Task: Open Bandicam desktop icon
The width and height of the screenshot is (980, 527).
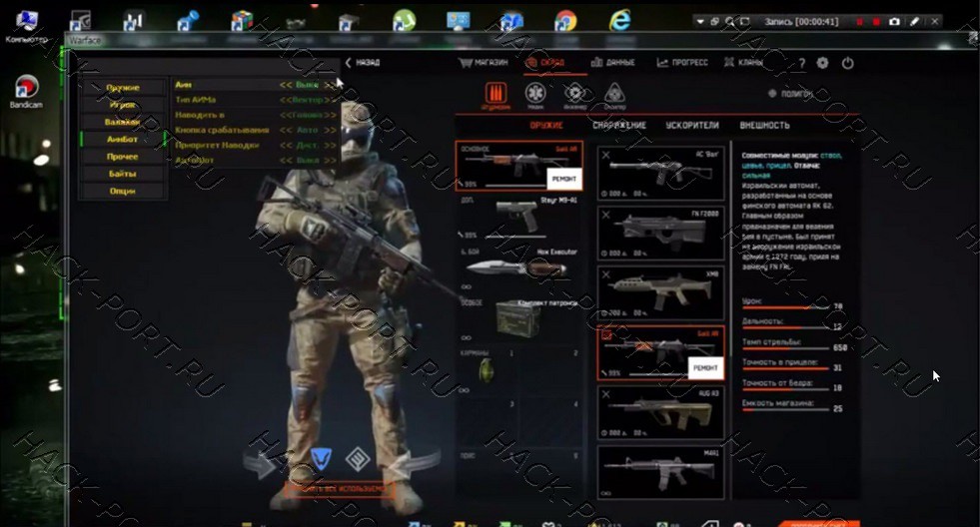Action: pyautogui.click(x=26, y=92)
